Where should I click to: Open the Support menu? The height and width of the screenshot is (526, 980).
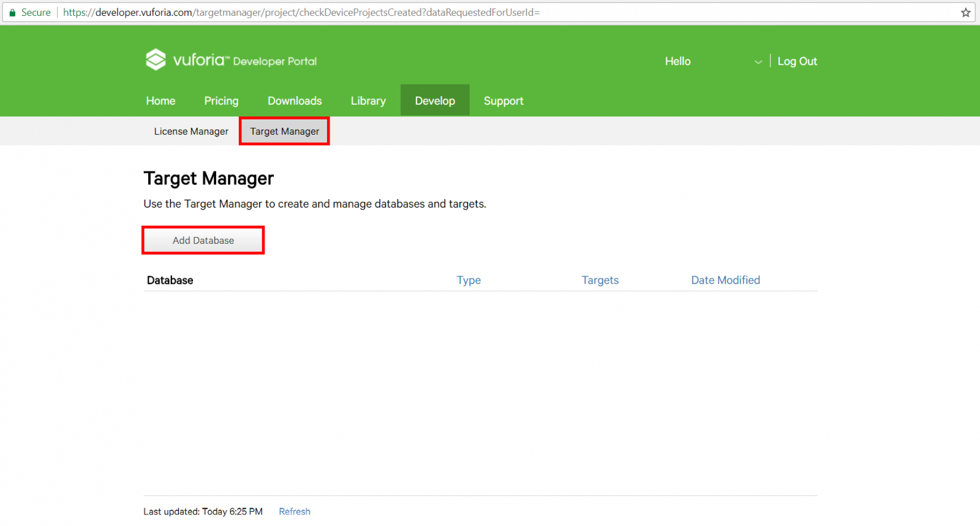(503, 101)
